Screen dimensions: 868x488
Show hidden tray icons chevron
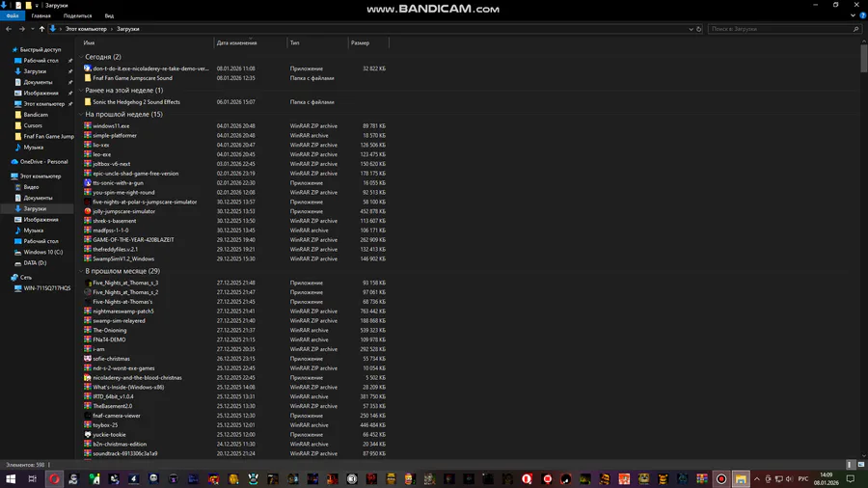point(757,479)
